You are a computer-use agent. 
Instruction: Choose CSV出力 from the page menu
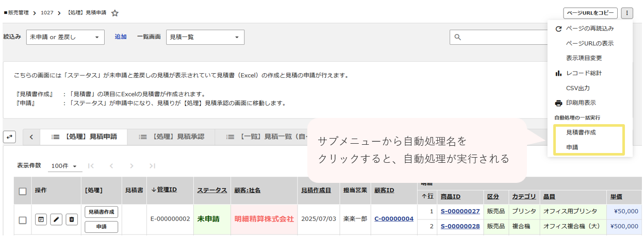coord(577,88)
